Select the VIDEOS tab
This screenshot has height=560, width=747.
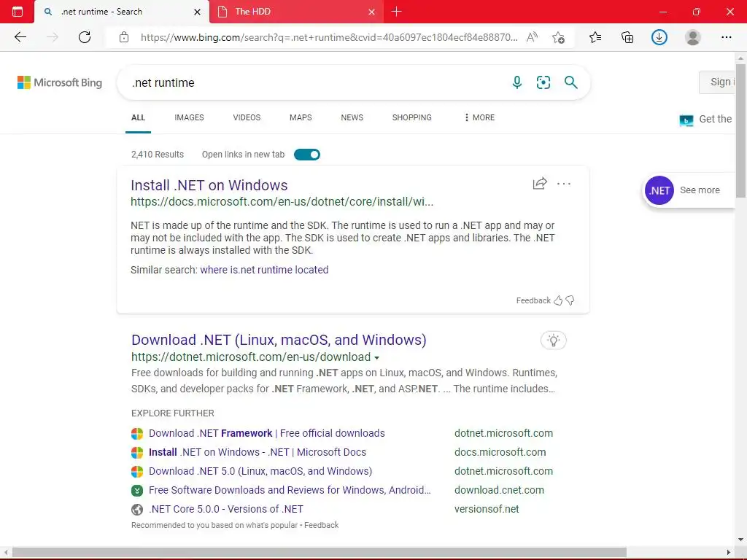[x=247, y=117]
